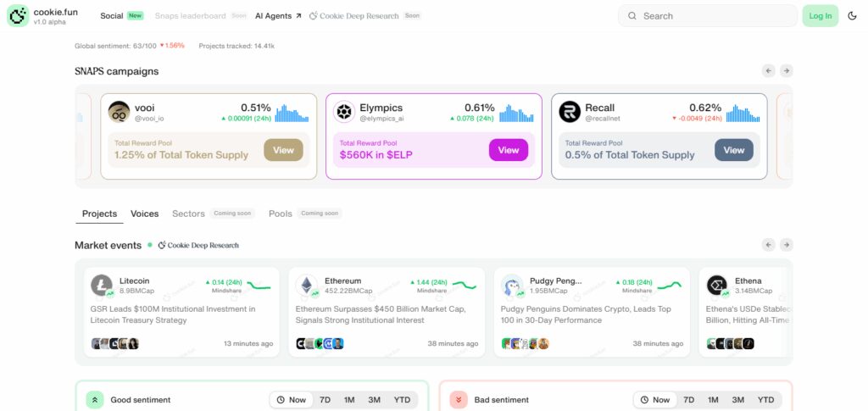Click the Recall logo icon
This screenshot has width=868, height=411.
(x=569, y=112)
